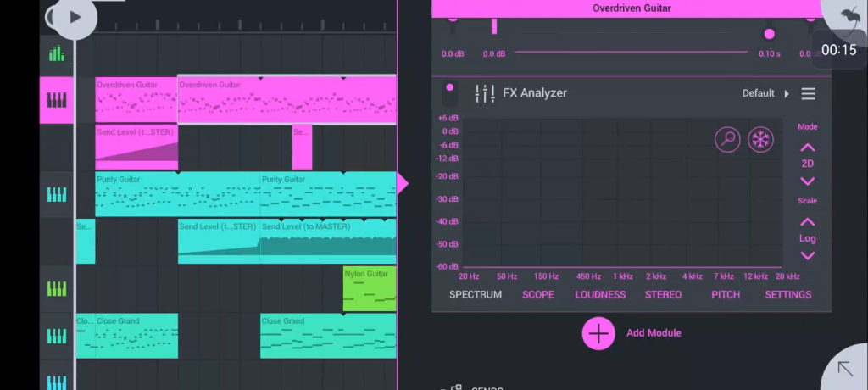Image resolution: width=868 pixels, height=390 pixels.
Task: Select the Close Grand clip beside the Clo... clip
Action: tap(136, 337)
